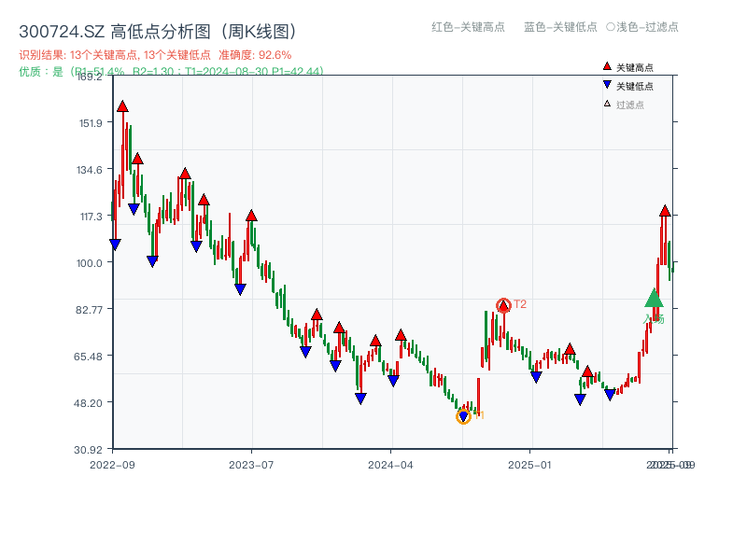The width and height of the screenshot is (747, 560).
Task: Select the latest key high marker near 2025-09
Action: (665, 211)
